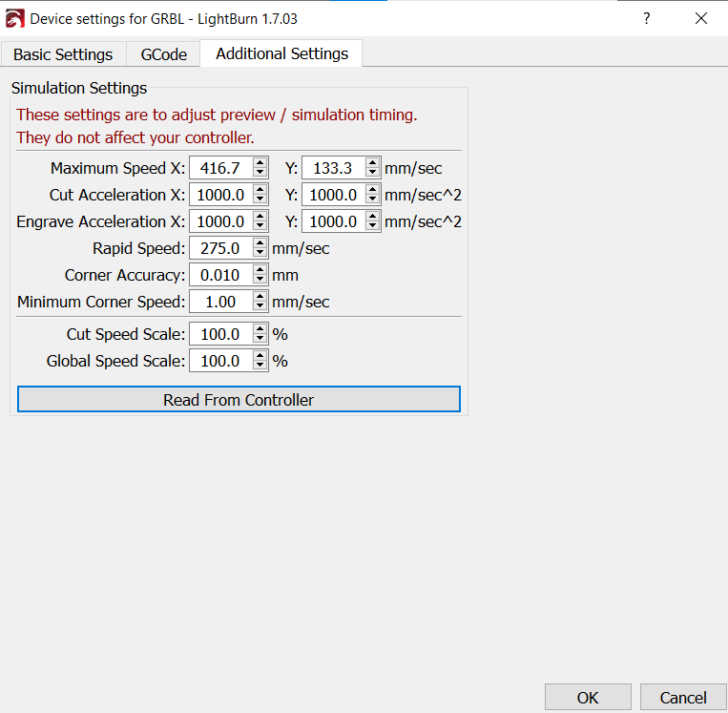Decrease Engrave Acceleration X with down arrow
Viewport: 728px width, 713px height.
coord(260,226)
